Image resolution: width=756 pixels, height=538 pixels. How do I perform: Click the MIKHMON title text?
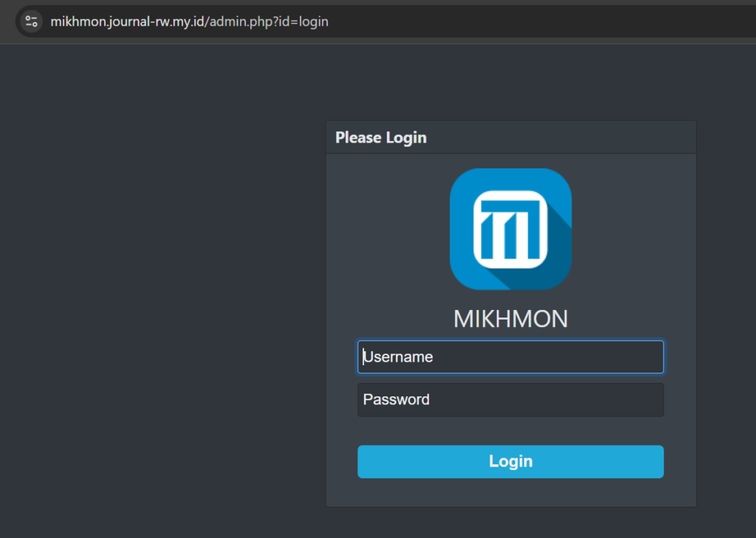click(x=511, y=319)
